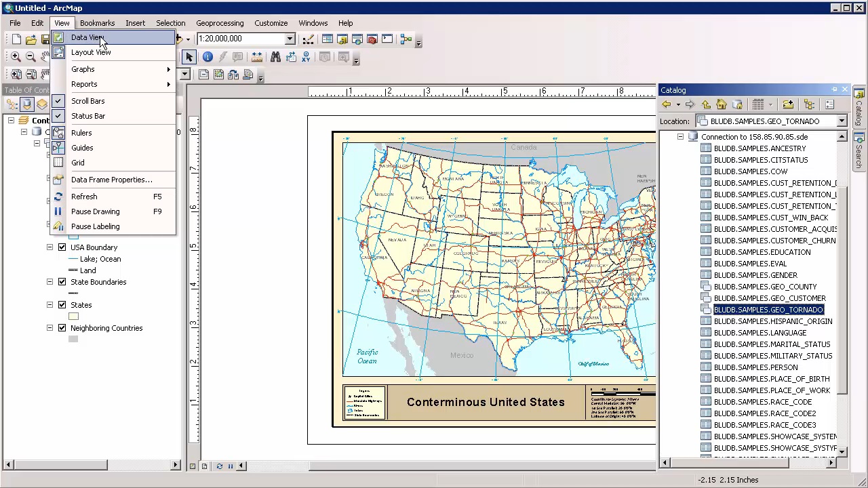This screenshot has height=488, width=868.
Task: Click the Neighboring Countries gray swatch
Action: pos(73,340)
